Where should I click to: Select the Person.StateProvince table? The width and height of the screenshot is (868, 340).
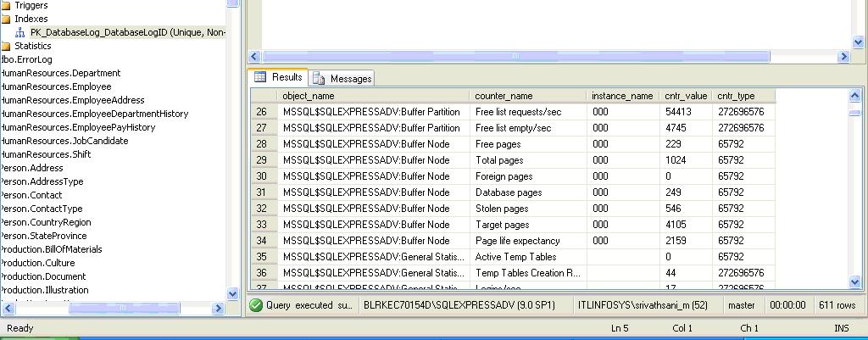(43, 236)
